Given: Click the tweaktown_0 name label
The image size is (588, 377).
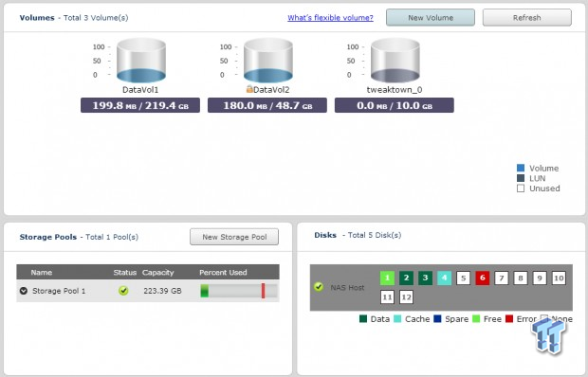Looking at the screenshot, I should [395, 89].
